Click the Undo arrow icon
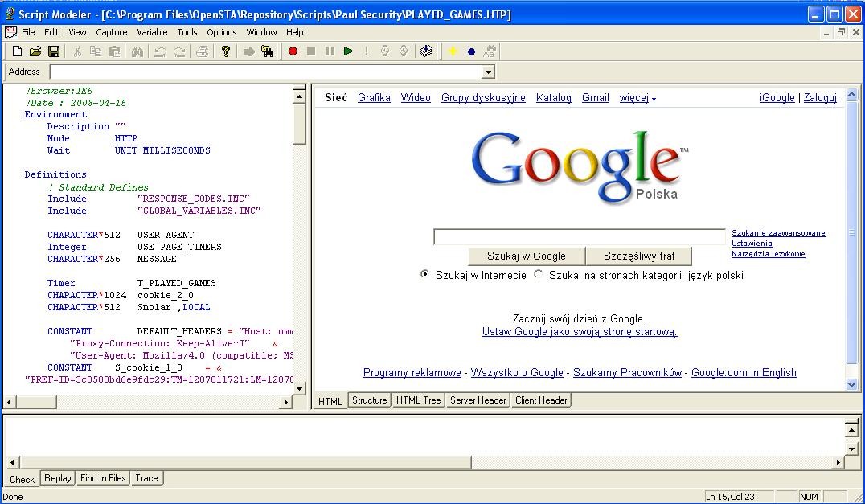865x504 pixels. (x=161, y=51)
